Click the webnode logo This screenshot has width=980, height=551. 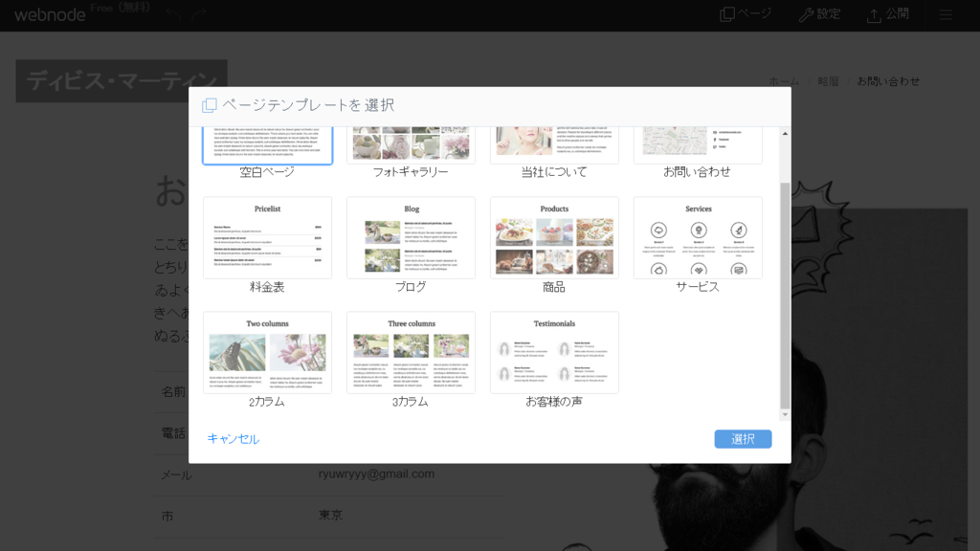(50, 13)
